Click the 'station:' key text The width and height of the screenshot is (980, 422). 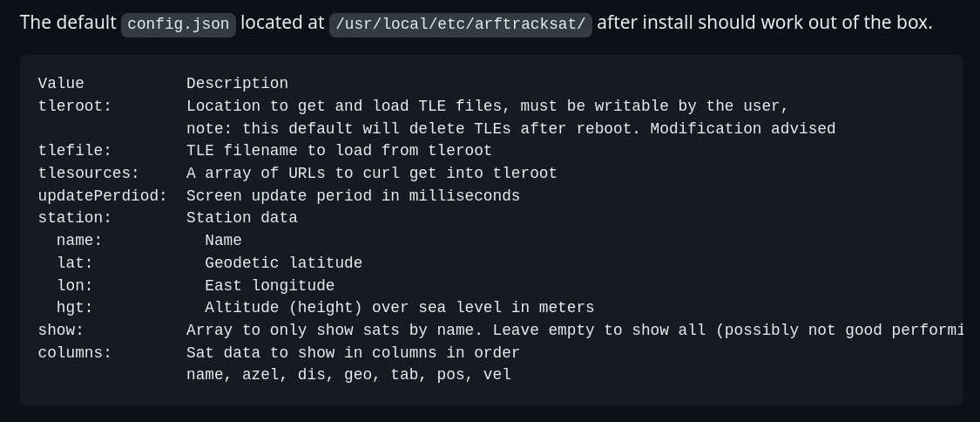(75, 218)
